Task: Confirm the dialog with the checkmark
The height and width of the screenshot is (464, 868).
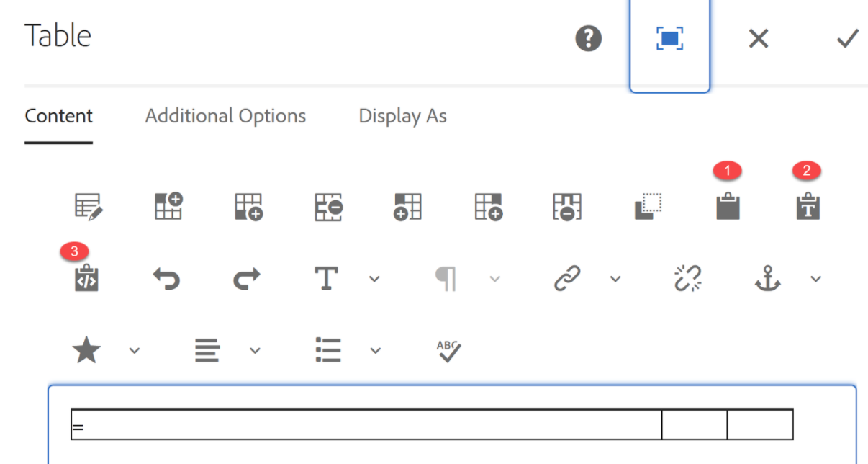Action: click(848, 39)
